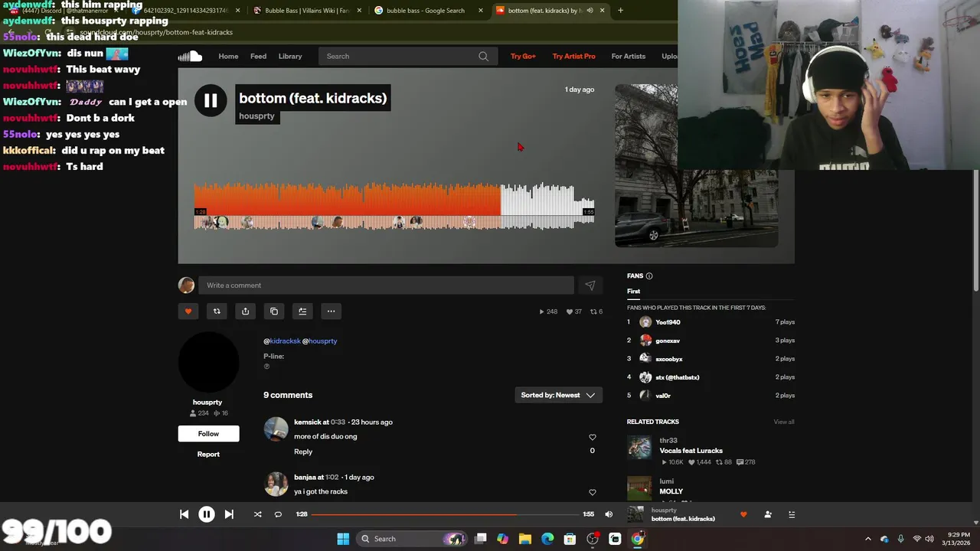Follow the artist from bottom player icon

[x=768, y=514]
